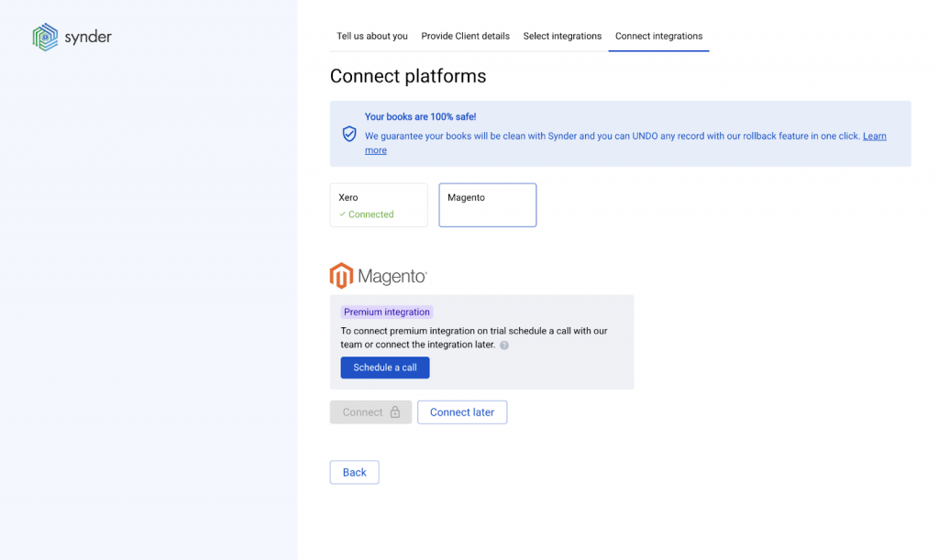Screen dimensions: 939x560
Task: Click the Premium integration badge
Action: (387, 312)
